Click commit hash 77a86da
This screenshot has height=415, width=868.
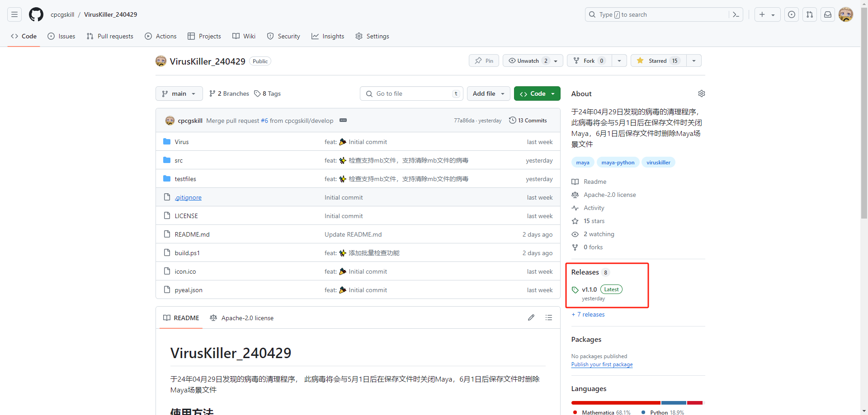(x=464, y=121)
